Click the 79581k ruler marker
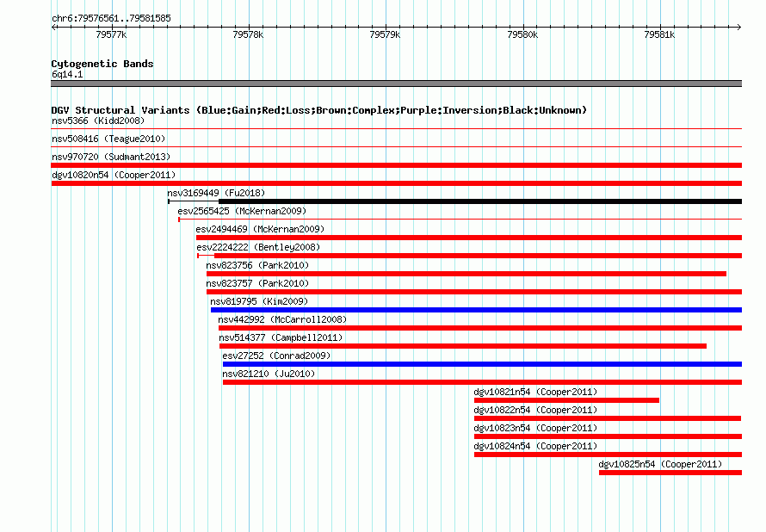The height and width of the screenshot is (532, 766). (x=659, y=34)
